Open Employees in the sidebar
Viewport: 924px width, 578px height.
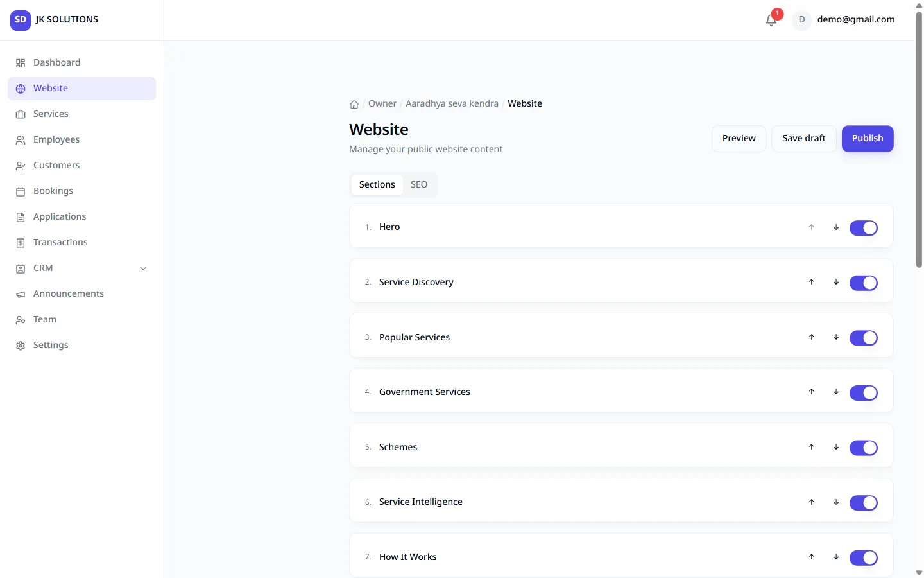tap(81, 140)
